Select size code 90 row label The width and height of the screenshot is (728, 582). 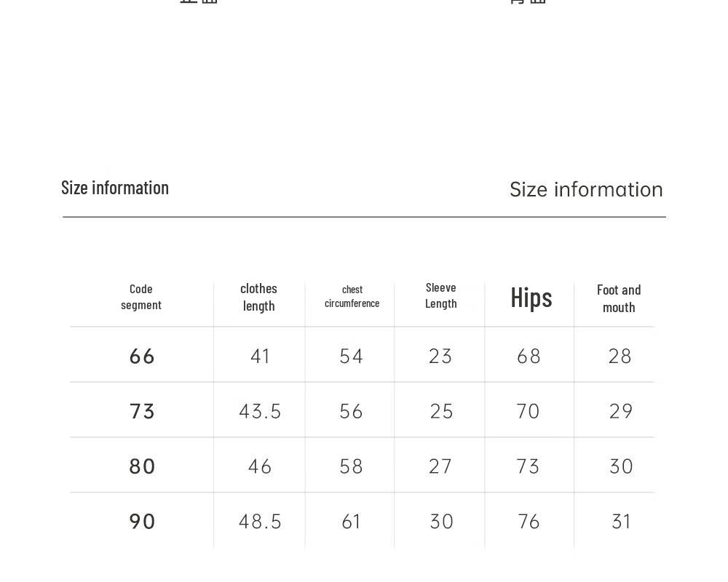tap(142, 522)
